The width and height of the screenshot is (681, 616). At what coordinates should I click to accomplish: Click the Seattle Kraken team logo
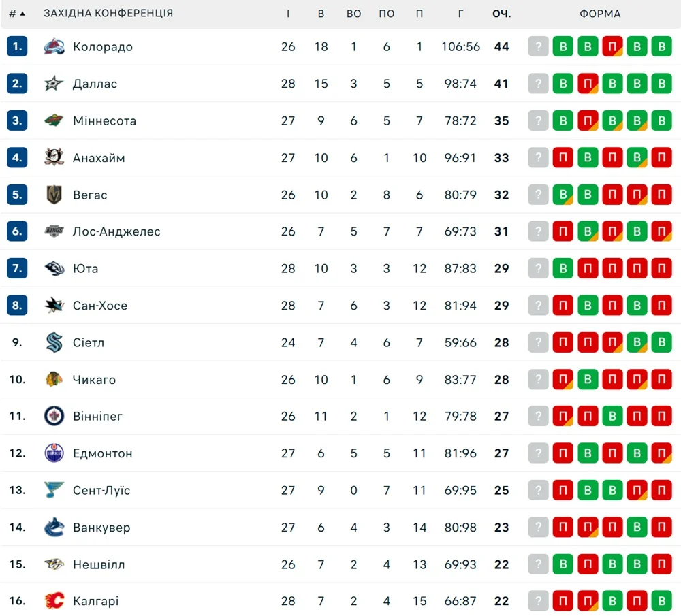[54, 342]
